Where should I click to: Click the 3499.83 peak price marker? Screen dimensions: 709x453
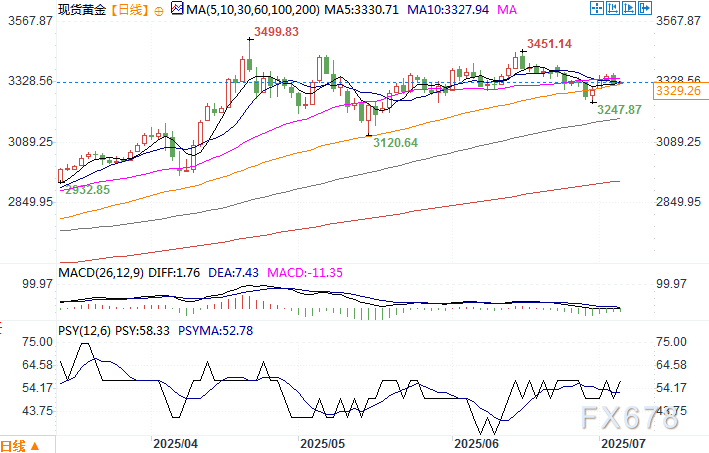(x=275, y=31)
